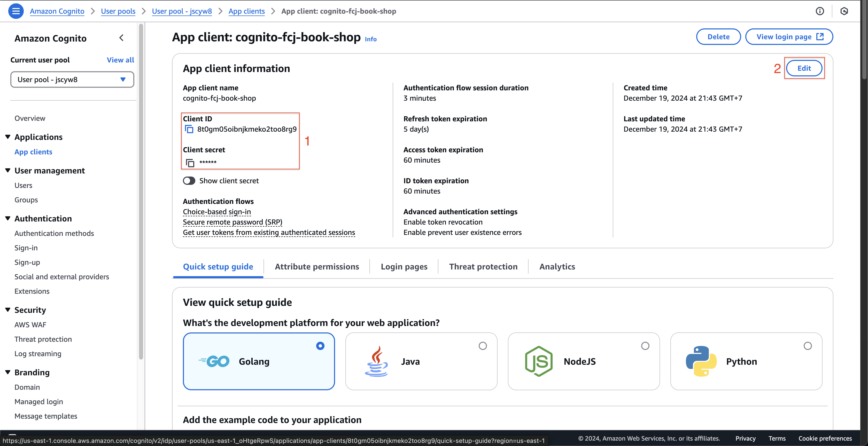Select the Java radio button

tap(483, 346)
